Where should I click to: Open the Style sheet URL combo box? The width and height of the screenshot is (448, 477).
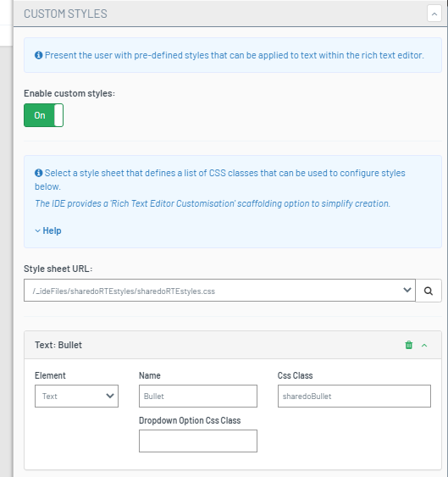tap(219, 291)
